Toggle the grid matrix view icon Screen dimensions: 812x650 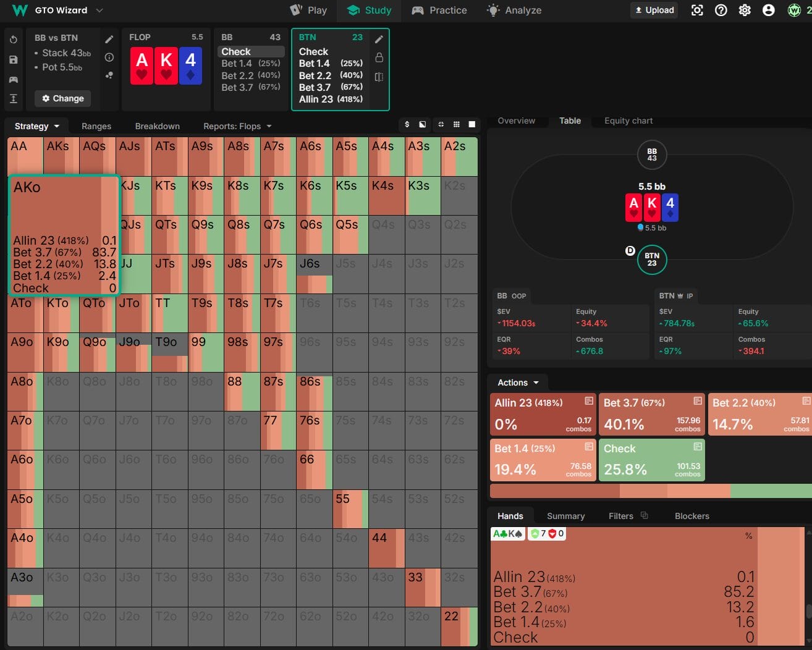click(x=456, y=124)
